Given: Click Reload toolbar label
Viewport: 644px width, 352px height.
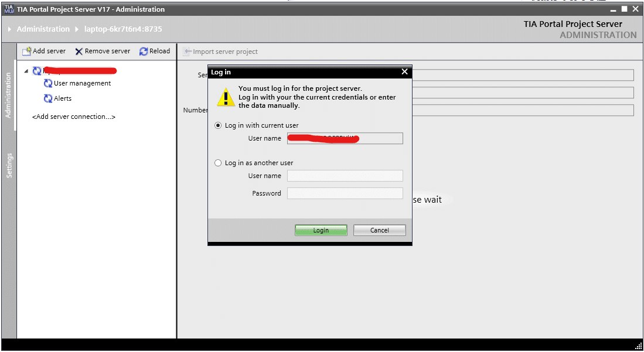Looking at the screenshot, I should pos(160,51).
